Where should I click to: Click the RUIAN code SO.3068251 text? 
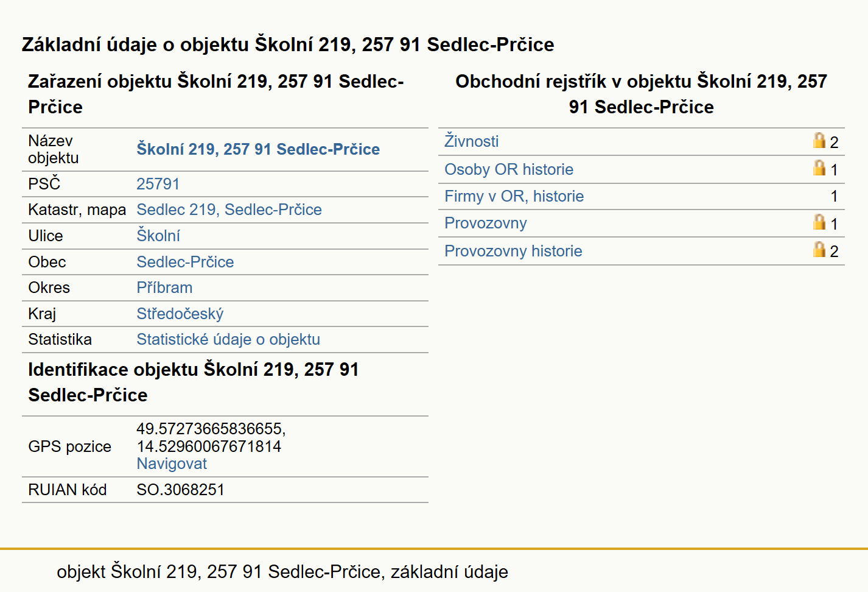click(180, 490)
